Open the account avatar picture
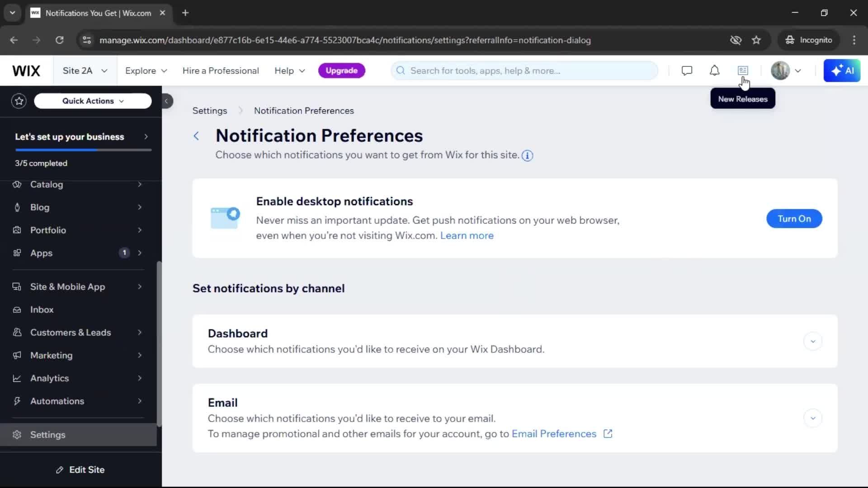 pyautogui.click(x=780, y=70)
